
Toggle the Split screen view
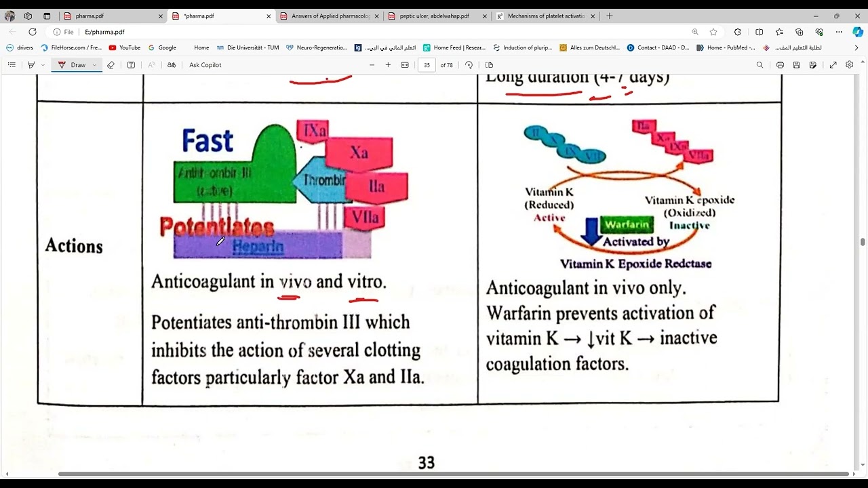(759, 32)
